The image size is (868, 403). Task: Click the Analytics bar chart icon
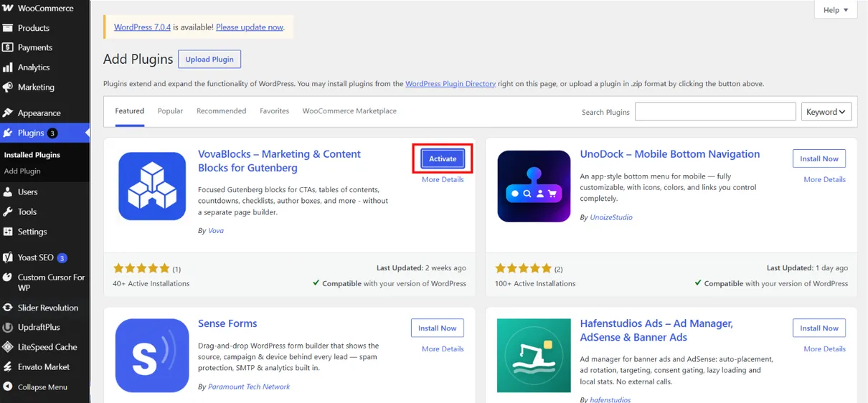pyautogui.click(x=7, y=67)
